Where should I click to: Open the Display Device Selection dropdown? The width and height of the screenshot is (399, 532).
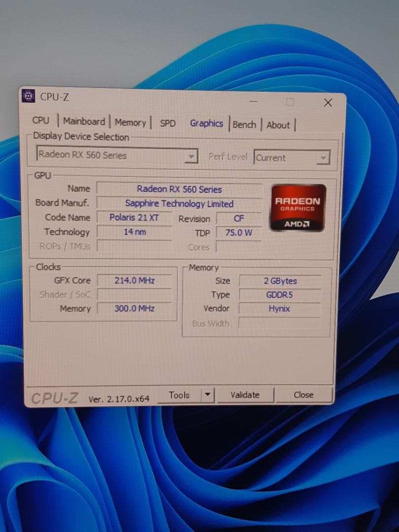(x=192, y=156)
